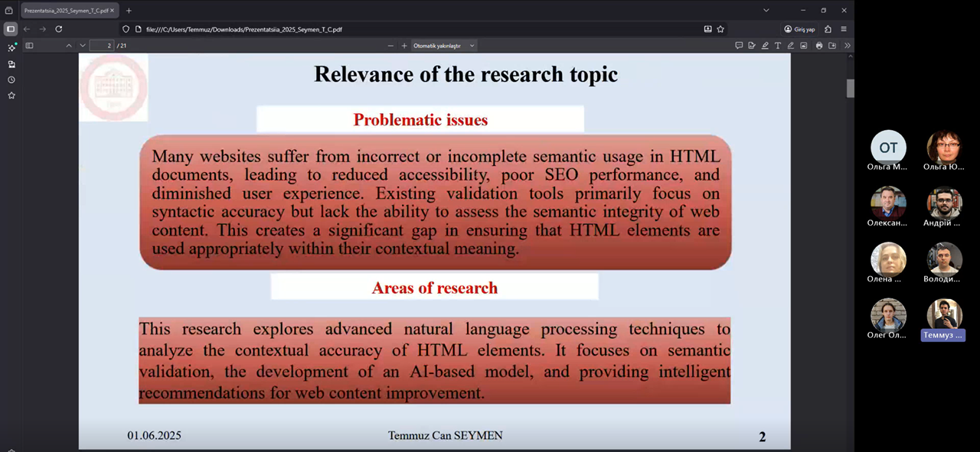Click the page number field showing 2
The height and width of the screenshot is (452, 980).
(102, 46)
